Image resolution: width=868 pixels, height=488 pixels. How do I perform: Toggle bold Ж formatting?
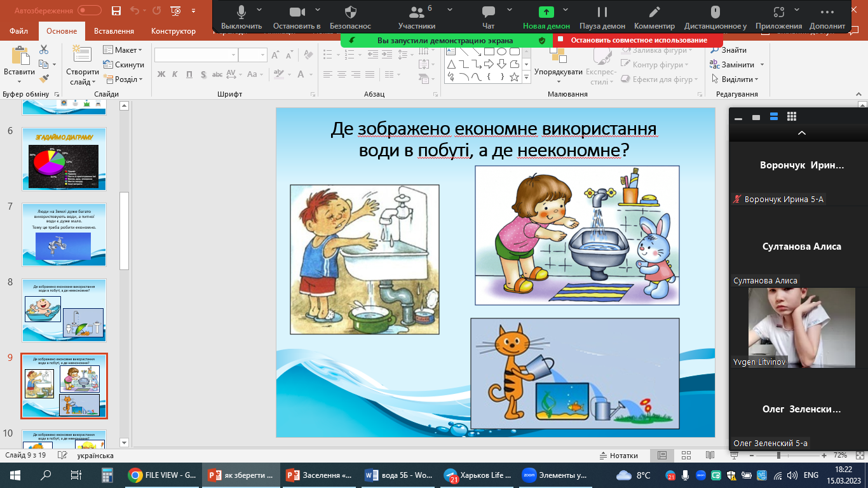tap(161, 74)
